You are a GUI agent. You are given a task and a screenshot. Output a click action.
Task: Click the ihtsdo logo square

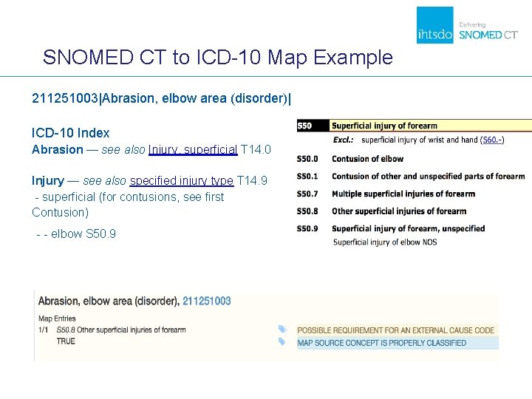click(x=434, y=25)
